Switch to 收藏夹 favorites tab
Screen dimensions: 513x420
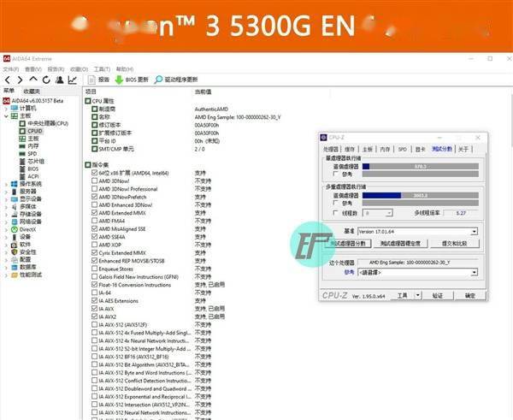tap(32, 92)
